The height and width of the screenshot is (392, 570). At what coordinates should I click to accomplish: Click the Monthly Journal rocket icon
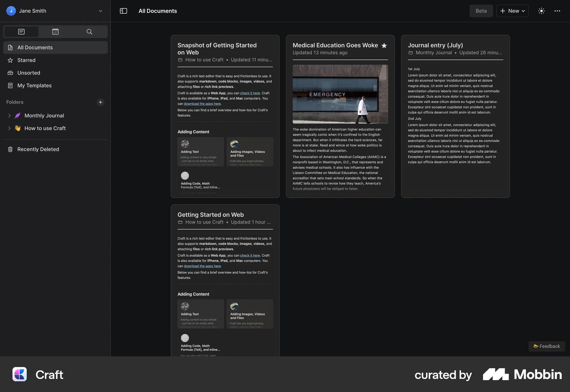click(x=18, y=116)
